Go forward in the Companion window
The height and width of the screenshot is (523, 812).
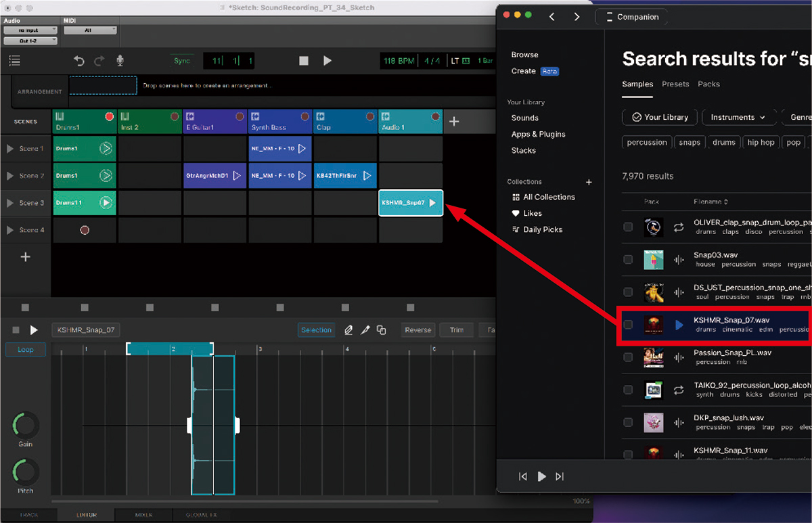pyautogui.click(x=577, y=16)
